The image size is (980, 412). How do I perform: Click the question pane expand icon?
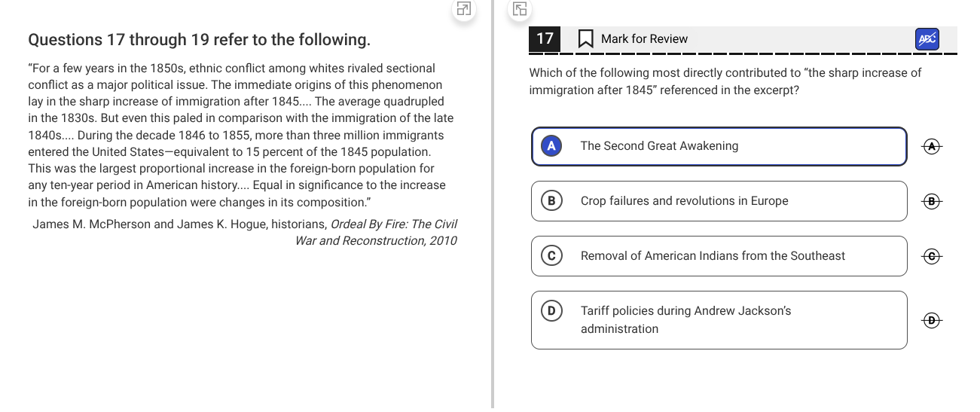(520, 10)
